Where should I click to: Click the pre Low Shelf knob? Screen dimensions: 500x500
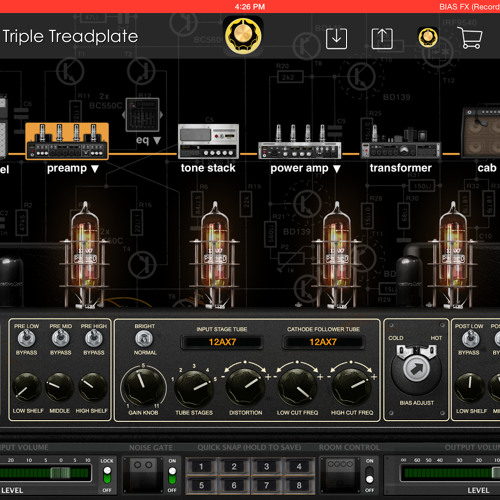click(27, 388)
